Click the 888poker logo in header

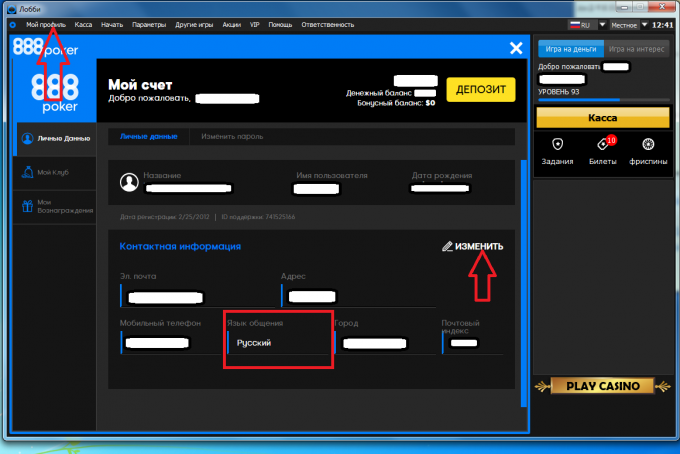pyautogui.click(x=46, y=47)
